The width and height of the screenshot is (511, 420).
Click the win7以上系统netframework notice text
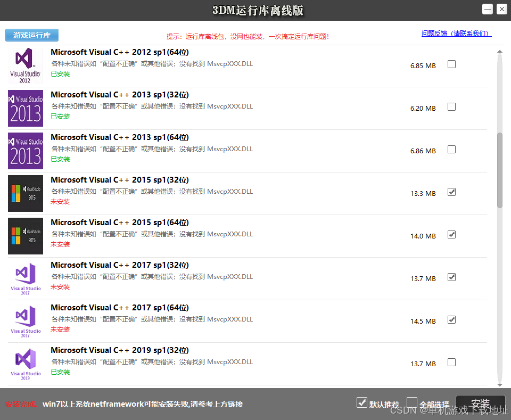[143, 404]
